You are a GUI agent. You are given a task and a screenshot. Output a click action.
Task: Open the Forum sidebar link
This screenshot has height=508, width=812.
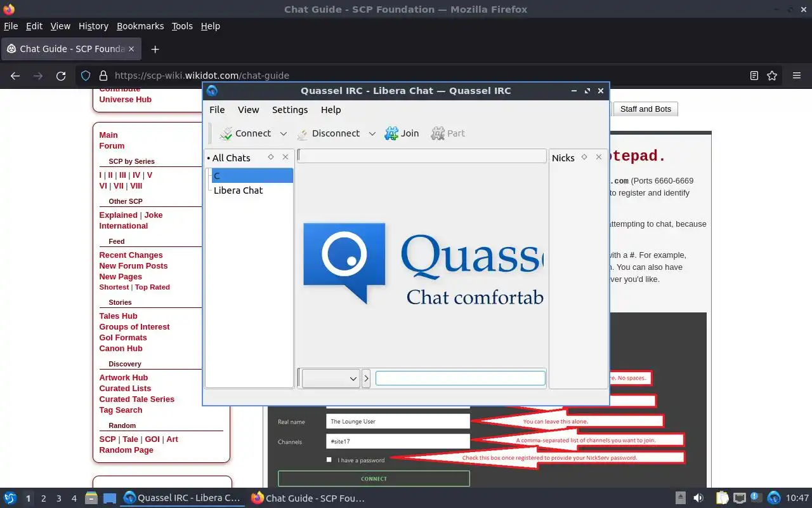click(112, 146)
